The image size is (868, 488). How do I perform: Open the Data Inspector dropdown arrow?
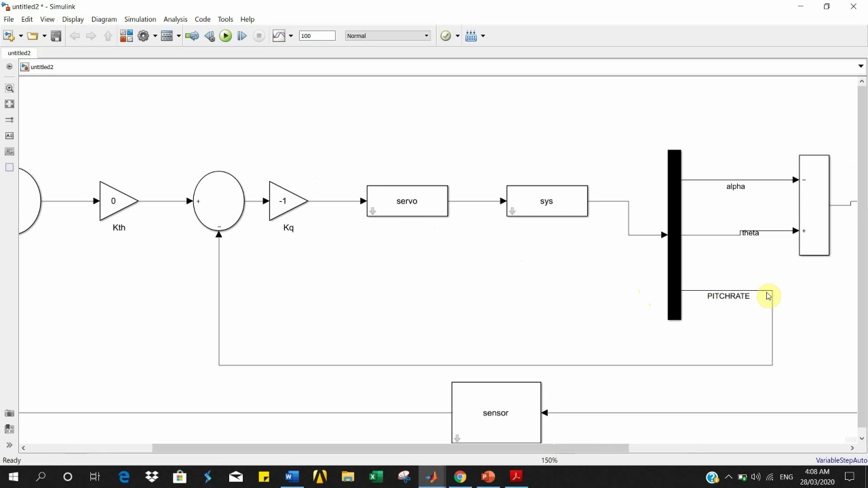pos(291,36)
